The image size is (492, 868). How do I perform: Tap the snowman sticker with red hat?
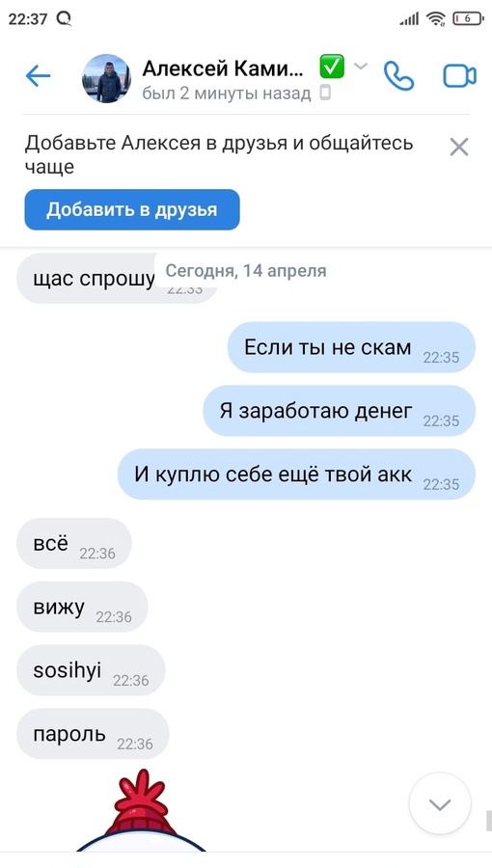(141, 810)
